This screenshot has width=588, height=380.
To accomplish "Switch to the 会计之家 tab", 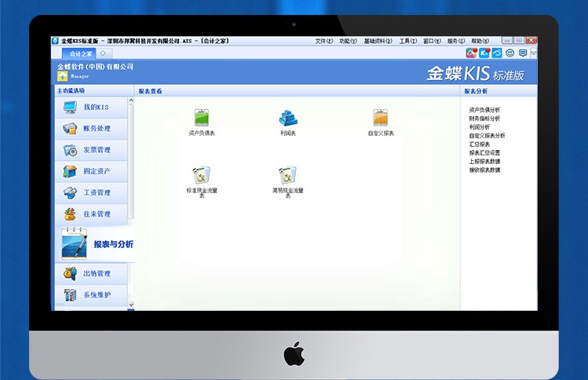I will coord(79,53).
